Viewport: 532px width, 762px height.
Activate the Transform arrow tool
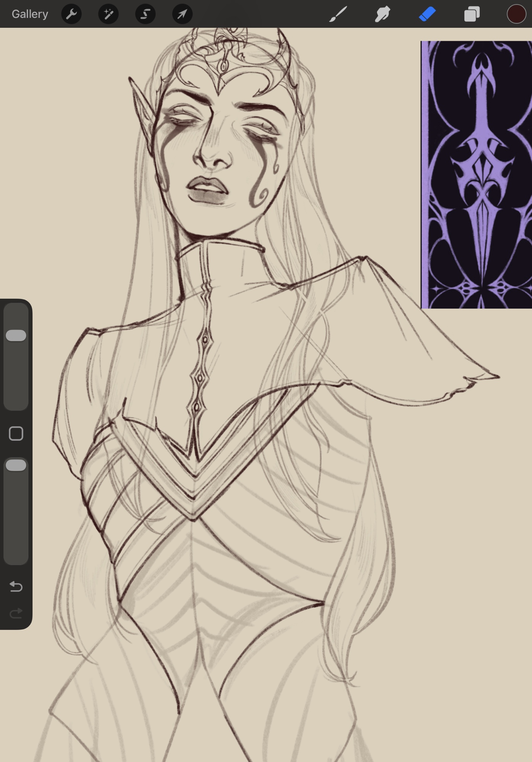[182, 14]
